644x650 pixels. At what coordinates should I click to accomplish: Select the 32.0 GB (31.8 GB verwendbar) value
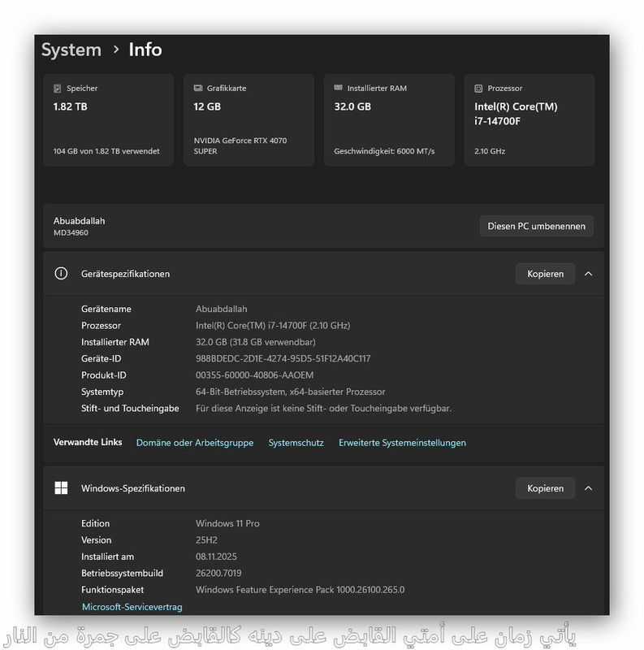click(x=255, y=342)
